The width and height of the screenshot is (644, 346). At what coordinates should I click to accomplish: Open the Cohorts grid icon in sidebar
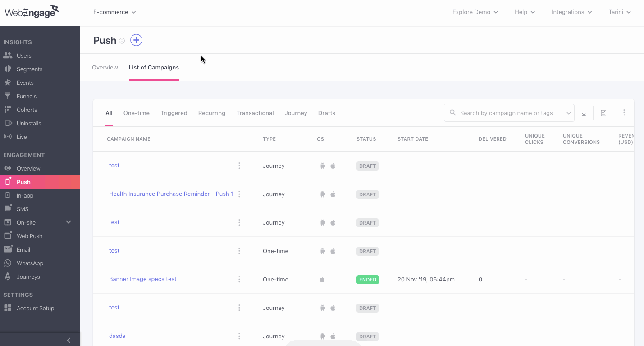click(x=8, y=110)
